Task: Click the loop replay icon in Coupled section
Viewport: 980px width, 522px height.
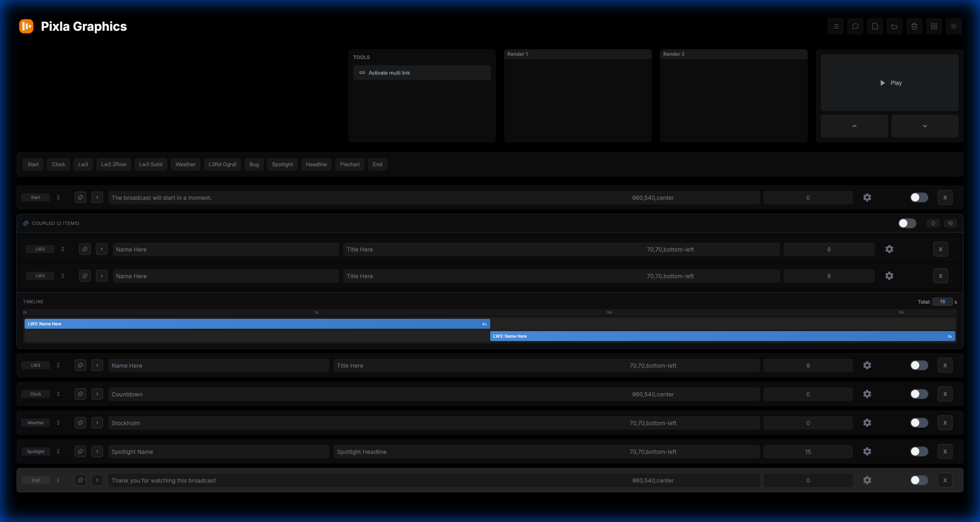Action: point(933,223)
